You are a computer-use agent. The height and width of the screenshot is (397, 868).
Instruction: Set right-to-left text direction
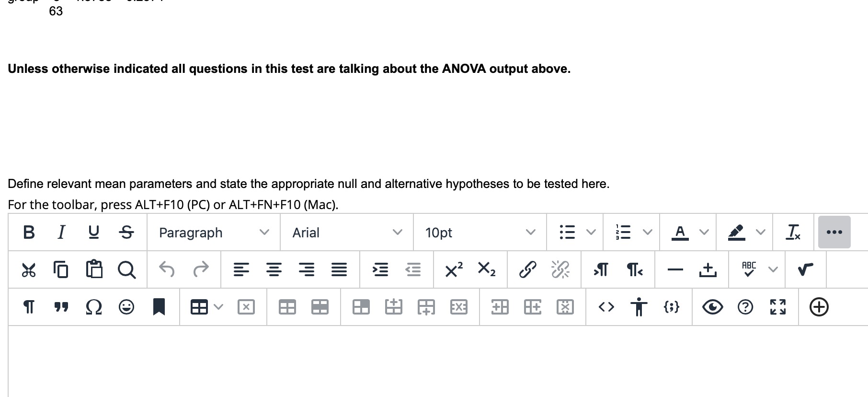tap(635, 270)
